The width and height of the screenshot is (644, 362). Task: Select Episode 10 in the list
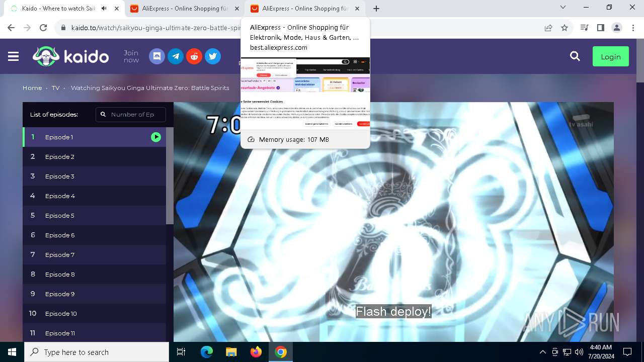click(x=94, y=313)
